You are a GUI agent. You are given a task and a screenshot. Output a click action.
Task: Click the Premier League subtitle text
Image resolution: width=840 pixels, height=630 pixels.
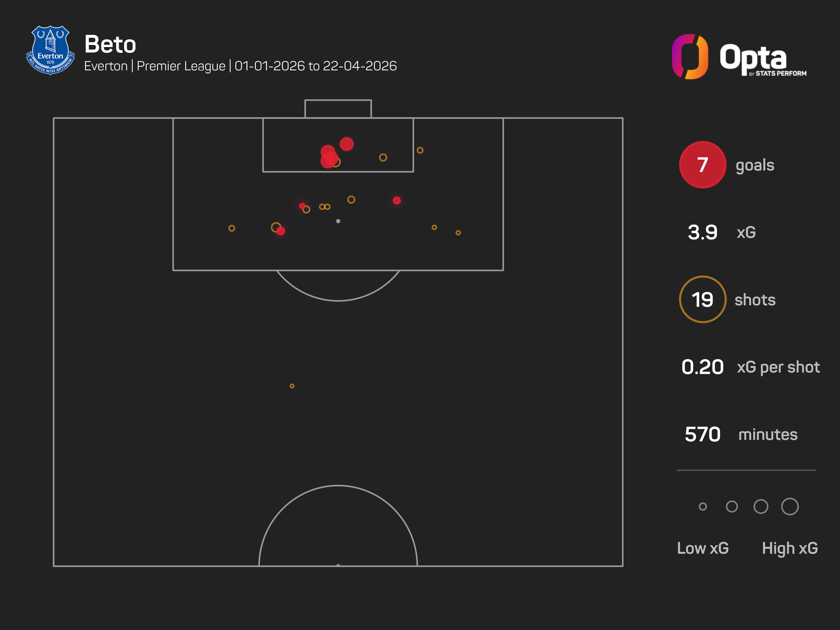click(x=181, y=66)
